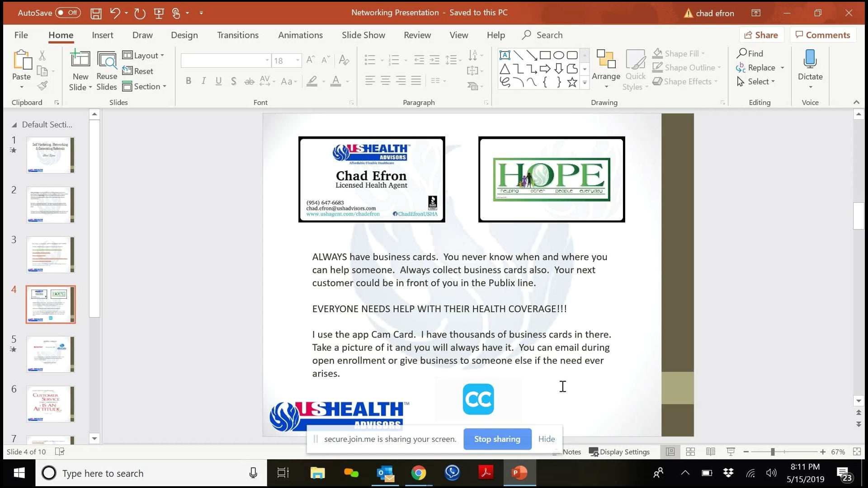Click the Format Painter brush icon
Screen dimensions: 868x488
(x=42, y=86)
